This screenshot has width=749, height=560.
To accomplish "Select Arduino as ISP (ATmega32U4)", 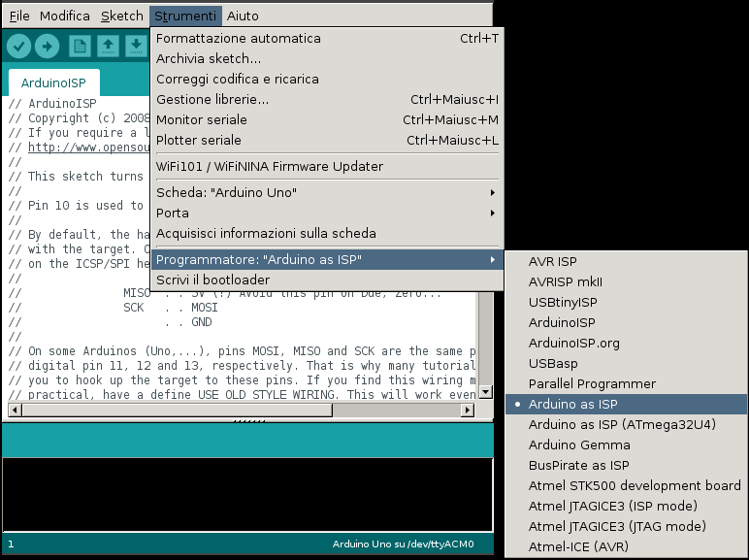I will [x=626, y=424].
